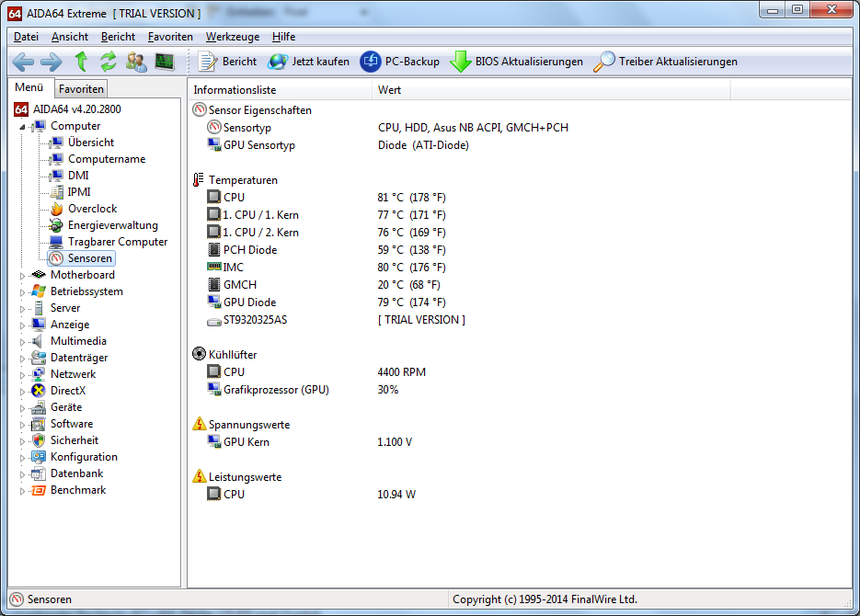This screenshot has width=860, height=616.
Task: Expand the Motherboard node
Action: (x=22, y=276)
